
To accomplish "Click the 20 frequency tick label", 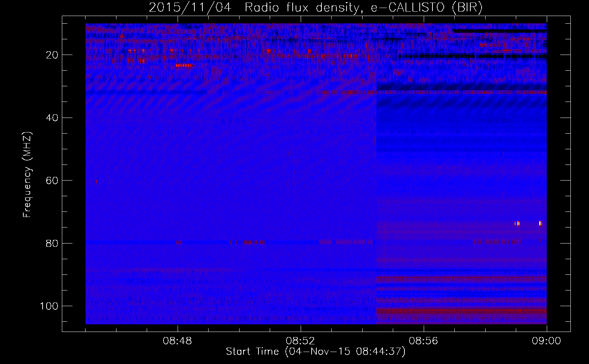I will click(x=52, y=55).
